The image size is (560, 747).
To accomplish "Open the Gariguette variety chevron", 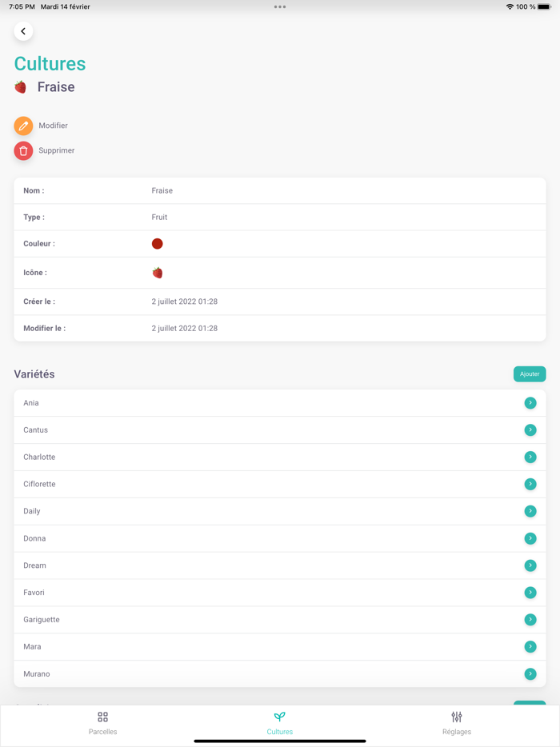I will tap(530, 619).
